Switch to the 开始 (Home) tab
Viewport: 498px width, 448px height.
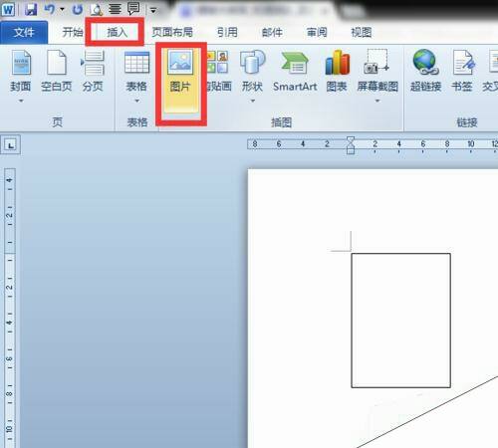[73, 32]
